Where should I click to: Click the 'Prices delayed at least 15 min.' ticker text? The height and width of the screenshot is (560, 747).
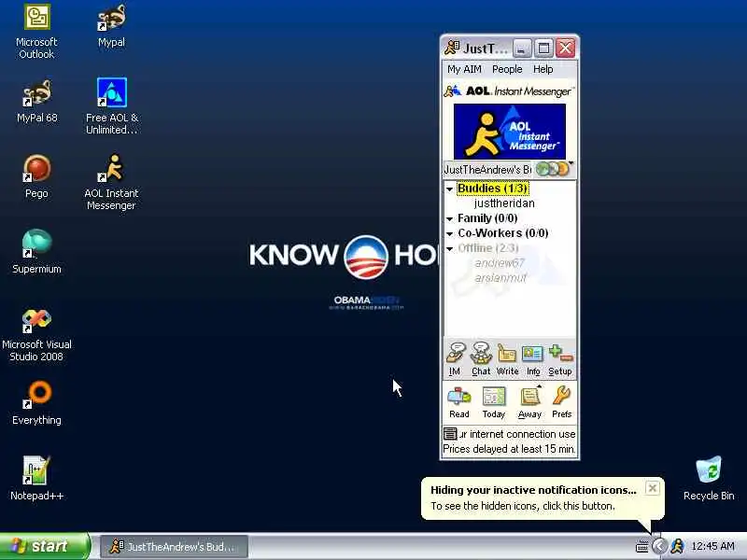(509, 449)
